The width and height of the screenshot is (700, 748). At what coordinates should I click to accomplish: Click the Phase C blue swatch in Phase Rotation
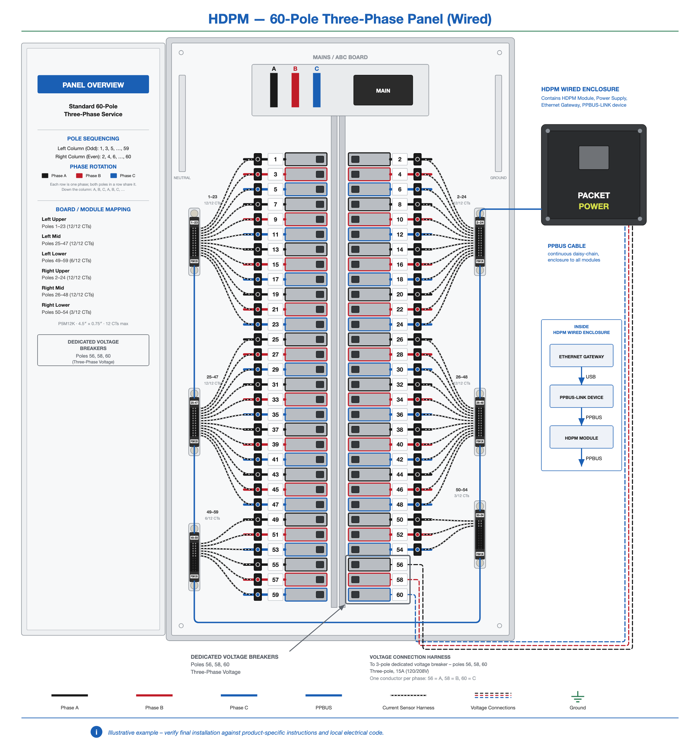(113, 176)
